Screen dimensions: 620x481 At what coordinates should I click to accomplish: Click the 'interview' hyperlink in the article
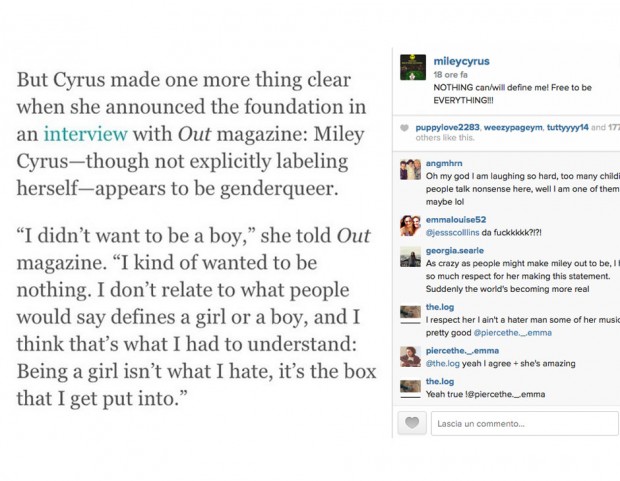(85, 134)
